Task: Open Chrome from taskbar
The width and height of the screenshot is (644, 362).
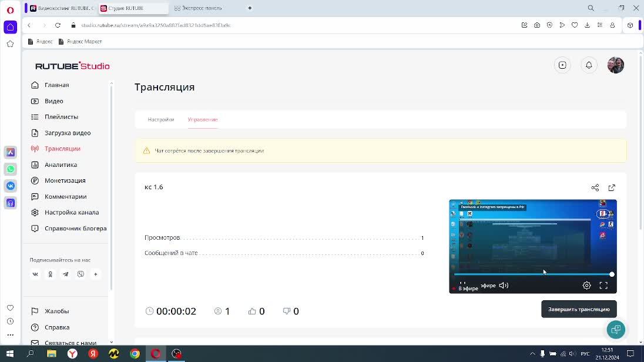Action: pyautogui.click(x=135, y=354)
